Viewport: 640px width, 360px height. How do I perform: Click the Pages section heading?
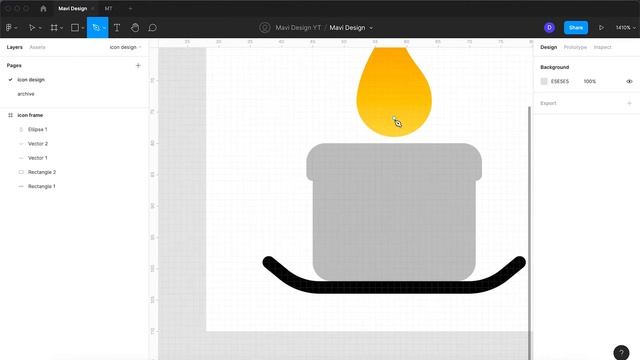[14, 65]
